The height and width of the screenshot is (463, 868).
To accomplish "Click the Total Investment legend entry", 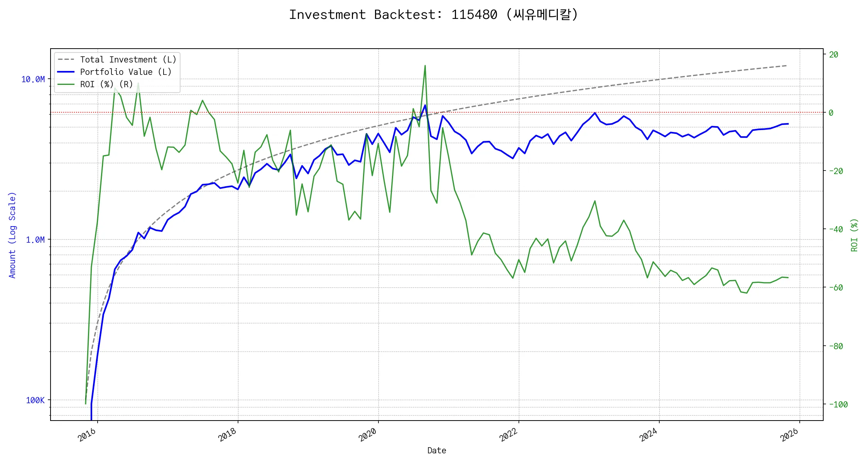I will coord(128,60).
